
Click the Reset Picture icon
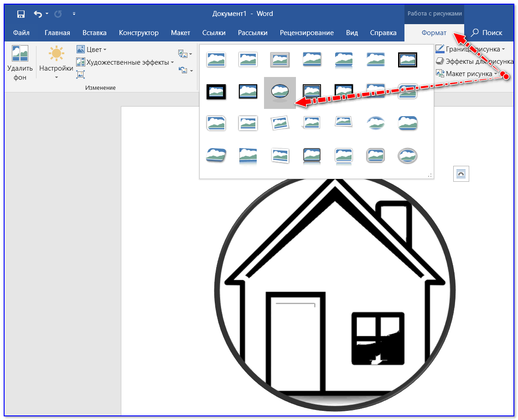click(183, 70)
